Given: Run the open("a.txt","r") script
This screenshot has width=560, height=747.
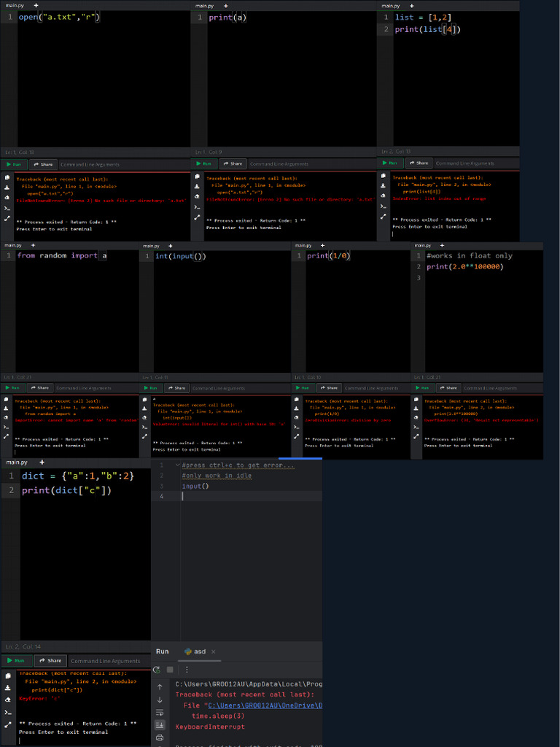Looking at the screenshot, I should click(x=15, y=164).
